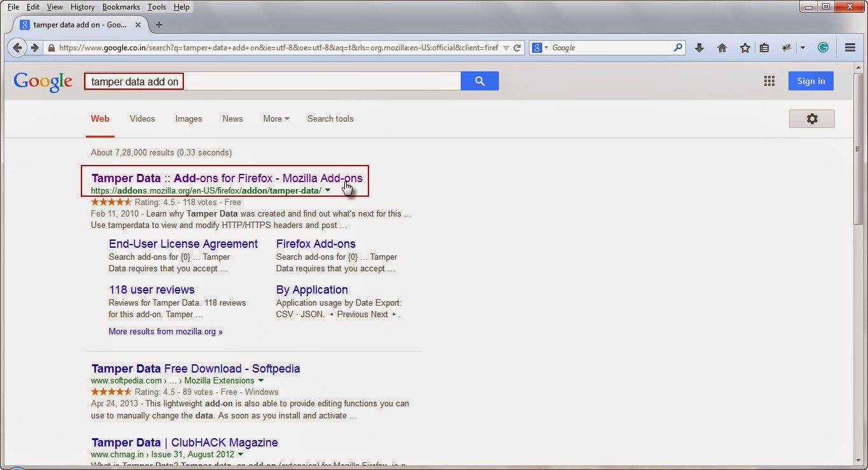Open Tamper Data Free Download Softpedia result
This screenshot has height=470, width=868.
click(195, 369)
